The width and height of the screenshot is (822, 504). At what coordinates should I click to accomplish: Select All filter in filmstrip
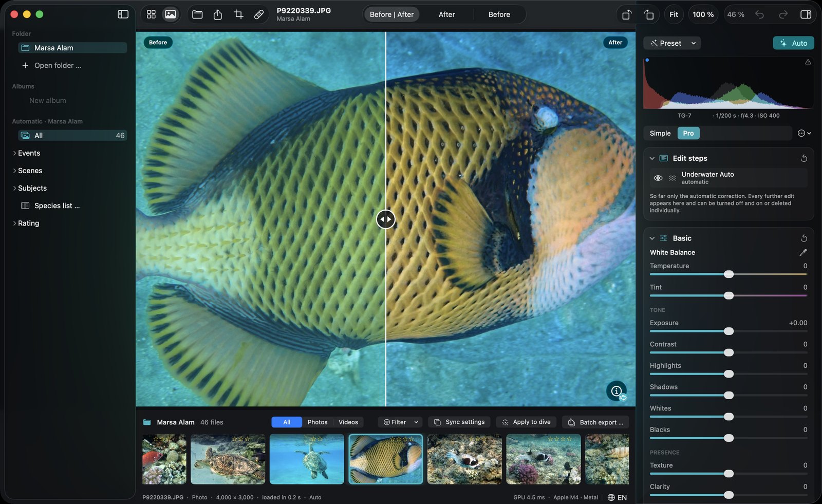click(x=287, y=422)
